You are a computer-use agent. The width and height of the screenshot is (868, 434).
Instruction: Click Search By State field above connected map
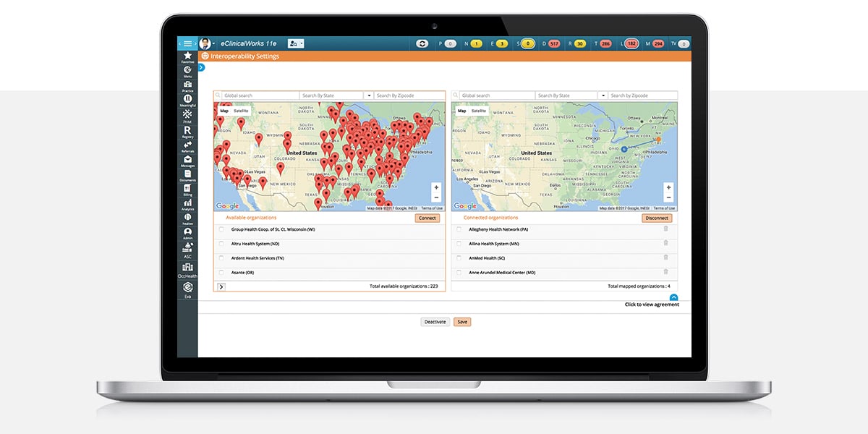click(567, 95)
